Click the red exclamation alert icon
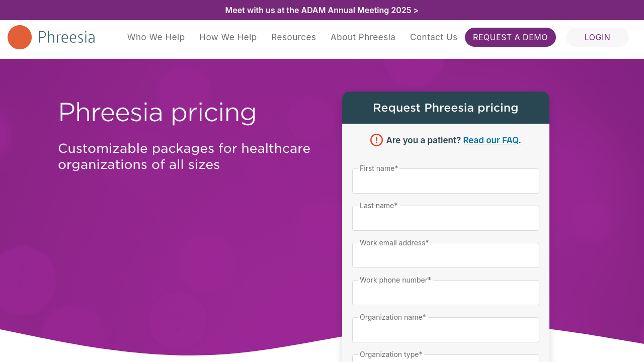Screen dimensions: 644x362 376,140
